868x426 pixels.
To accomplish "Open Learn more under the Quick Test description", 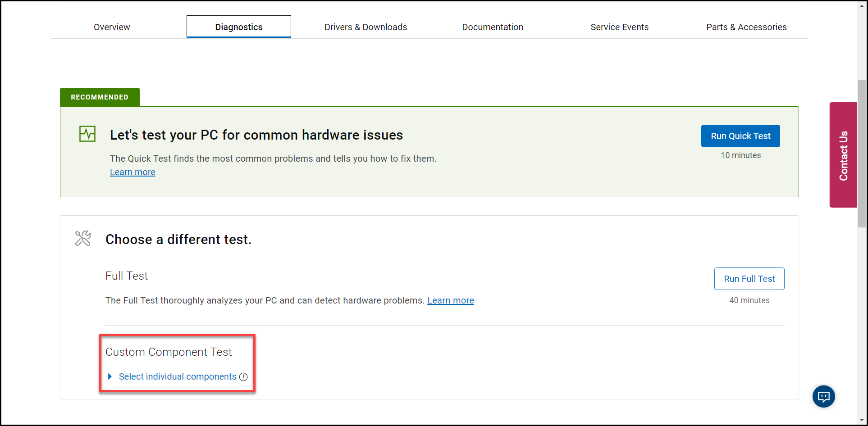I will click(x=132, y=172).
